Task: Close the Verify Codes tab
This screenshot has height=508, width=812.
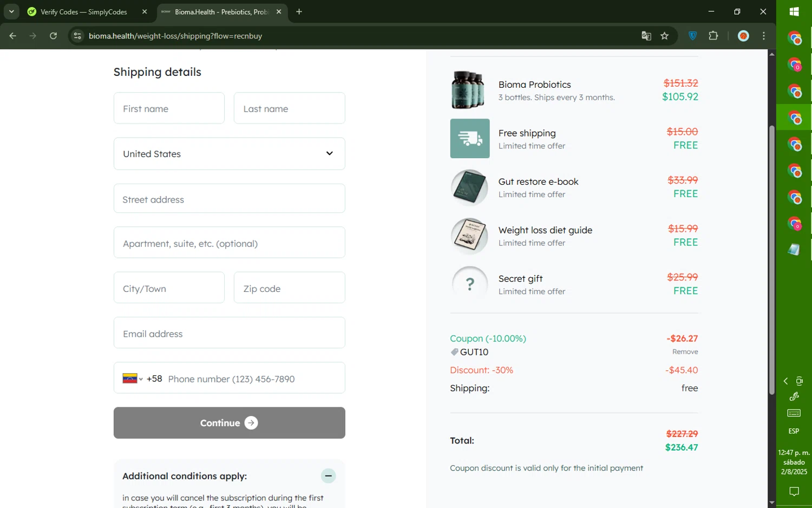Action: tap(145, 11)
